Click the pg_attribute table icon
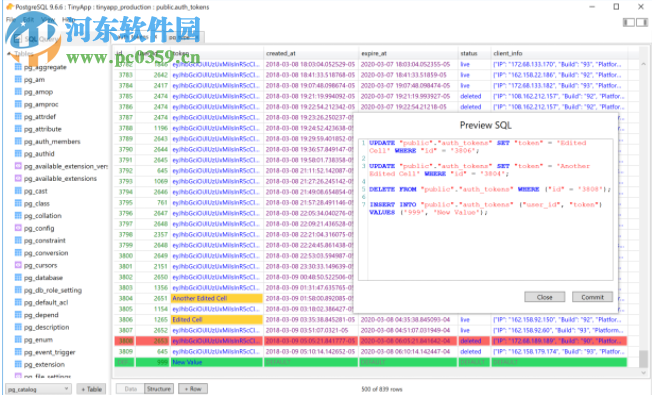 coord(18,129)
